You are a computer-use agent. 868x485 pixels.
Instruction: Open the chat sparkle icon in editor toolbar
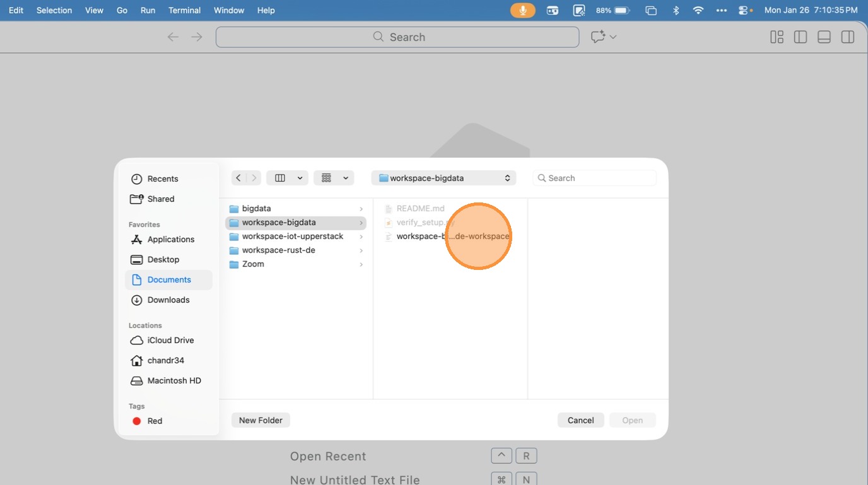[x=597, y=37]
